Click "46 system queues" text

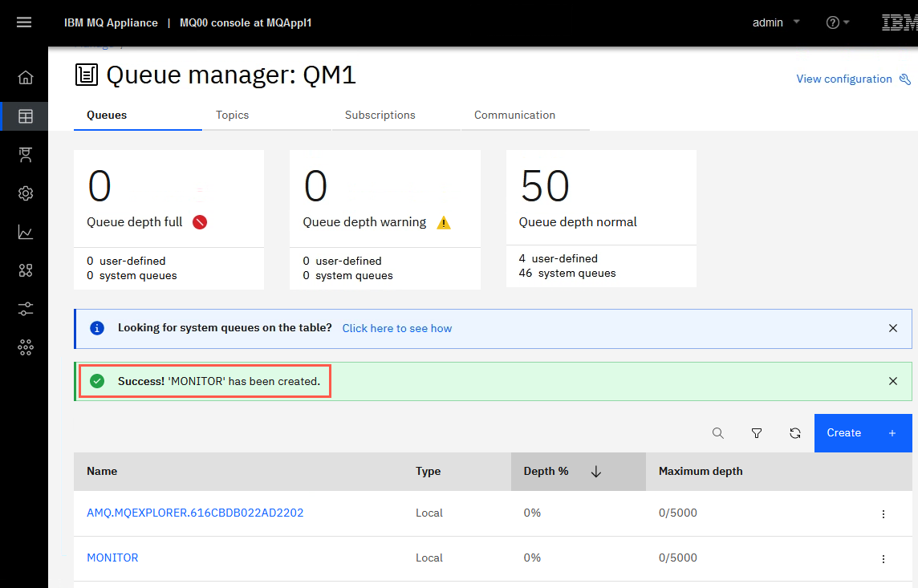tap(567, 274)
